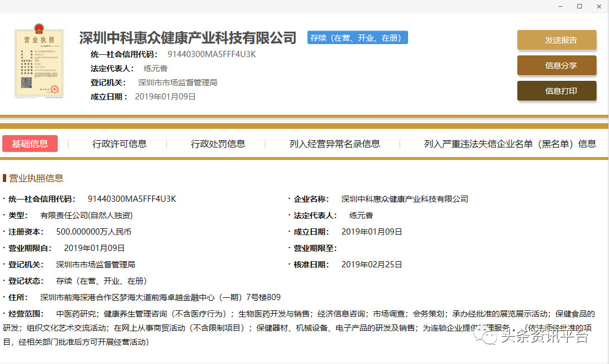Screen dimensions: 609x364
Task: Select the 基础信息 tab
Action: 30,144
